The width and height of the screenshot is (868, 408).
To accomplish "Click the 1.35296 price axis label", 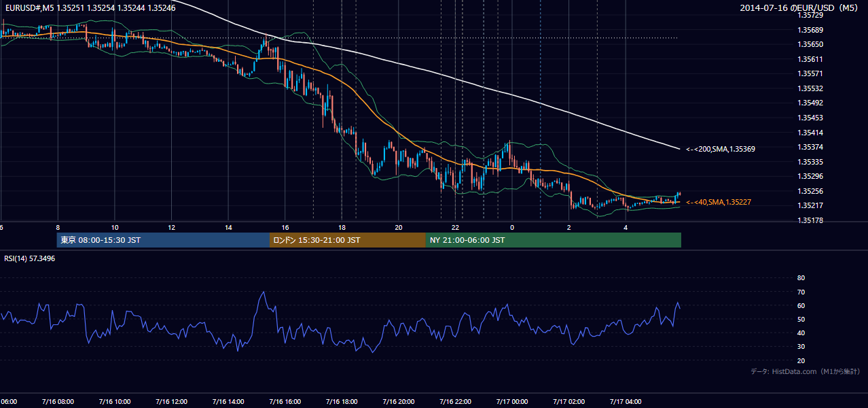I will [810, 176].
